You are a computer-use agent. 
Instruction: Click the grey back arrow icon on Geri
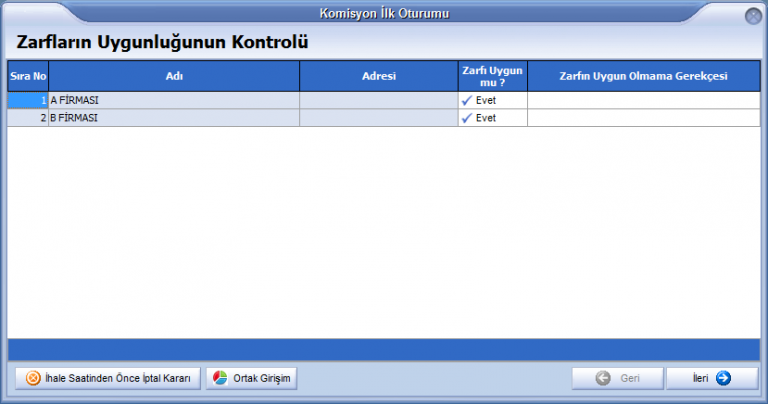(603, 378)
